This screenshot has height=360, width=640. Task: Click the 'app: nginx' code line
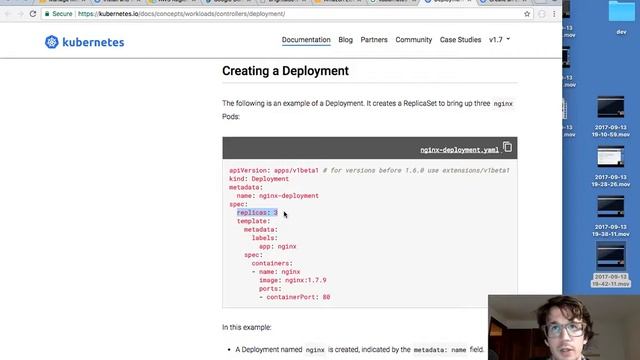pyautogui.click(x=278, y=247)
